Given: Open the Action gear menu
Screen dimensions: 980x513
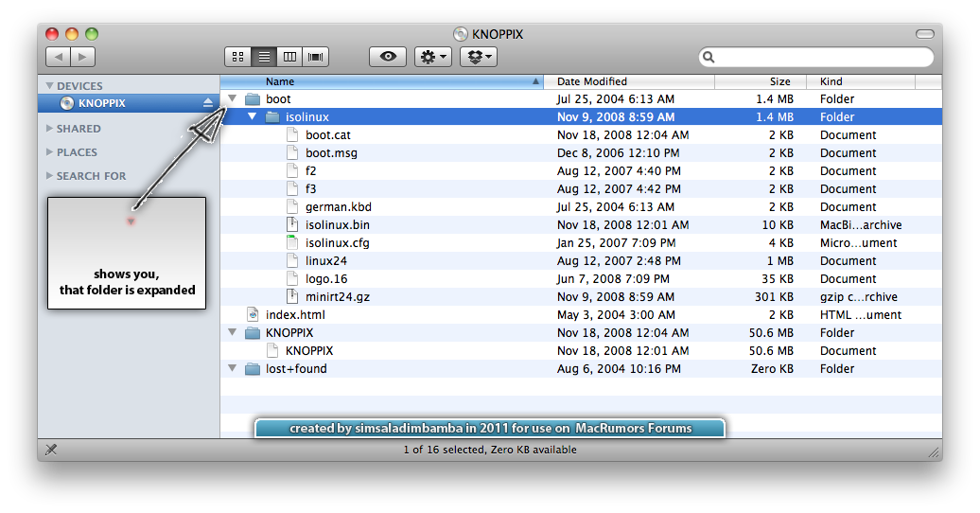Looking at the screenshot, I should point(432,57).
